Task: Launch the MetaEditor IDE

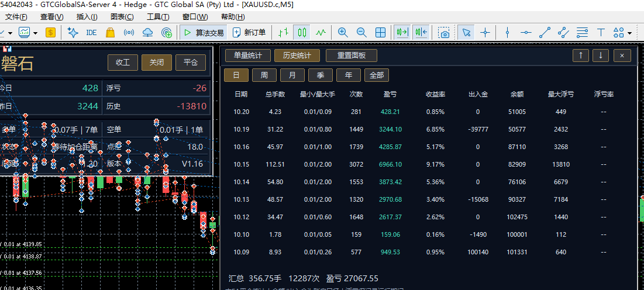Action: (x=91, y=33)
